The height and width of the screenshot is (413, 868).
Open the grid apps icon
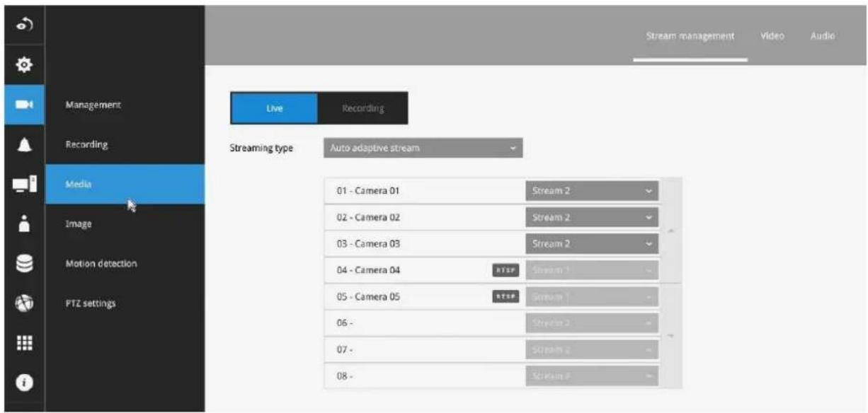(23, 342)
